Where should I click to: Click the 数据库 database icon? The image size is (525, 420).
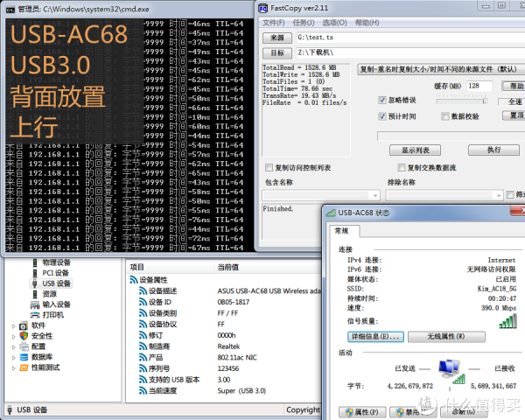coord(24,357)
